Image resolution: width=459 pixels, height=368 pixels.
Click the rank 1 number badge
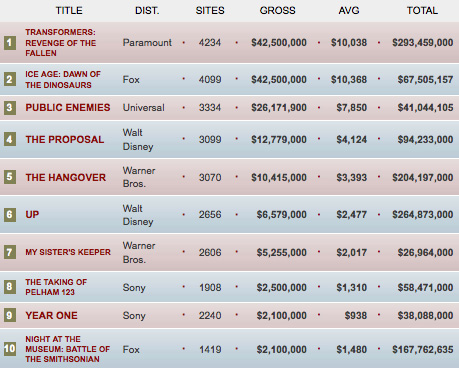10,43
